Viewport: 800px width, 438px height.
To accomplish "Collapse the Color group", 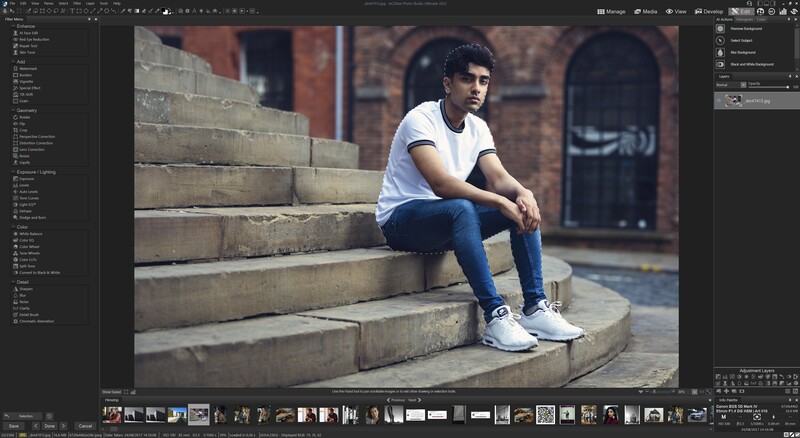I will point(13,227).
